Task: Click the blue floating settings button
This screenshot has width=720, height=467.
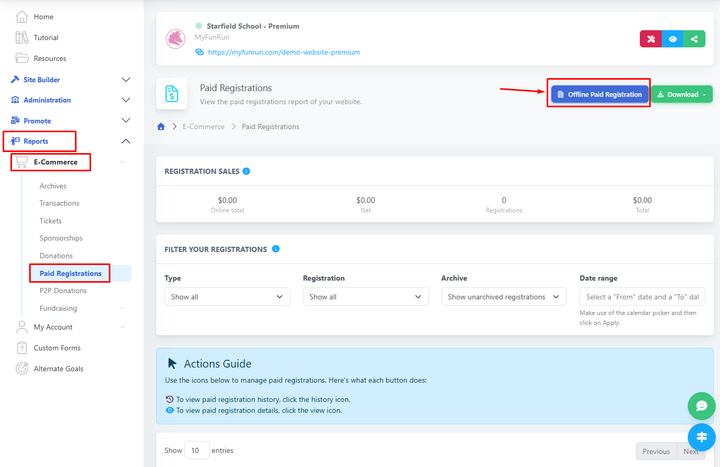Action: coord(702,437)
